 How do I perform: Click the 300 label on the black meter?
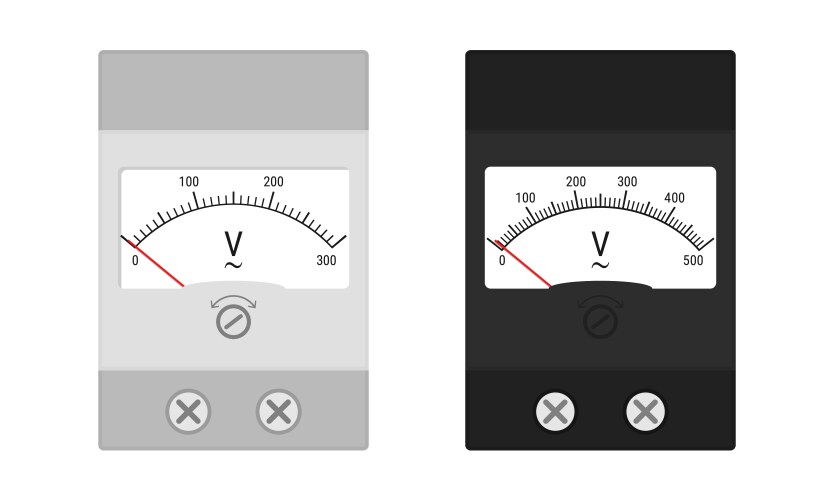[x=627, y=182]
